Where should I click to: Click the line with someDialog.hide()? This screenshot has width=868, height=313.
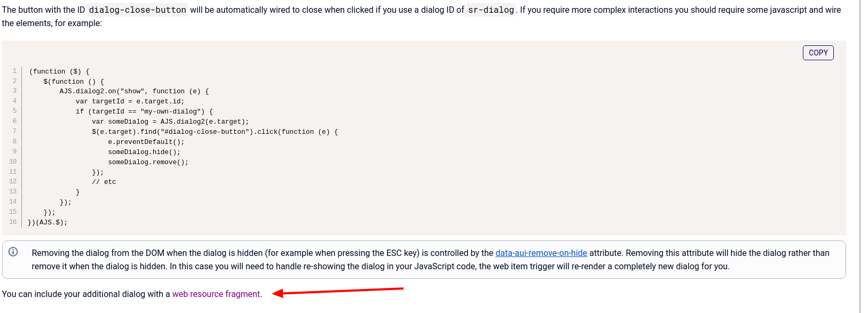point(143,151)
